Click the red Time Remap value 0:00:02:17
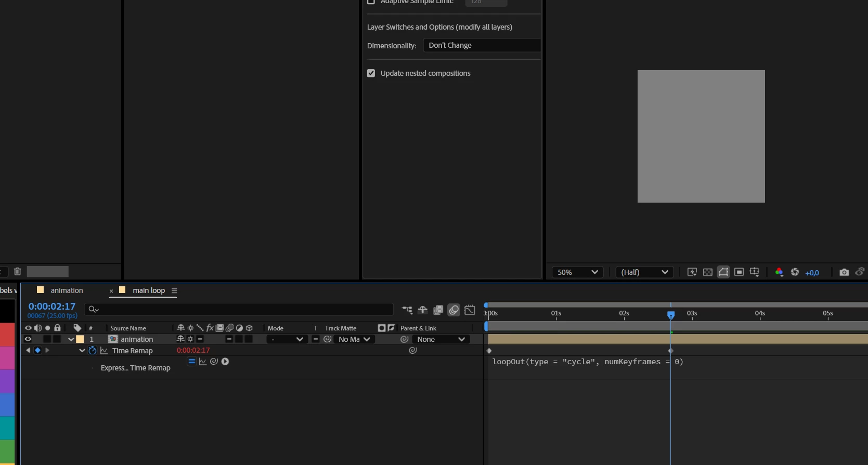868x465 pixels. (x=193, y=351)
